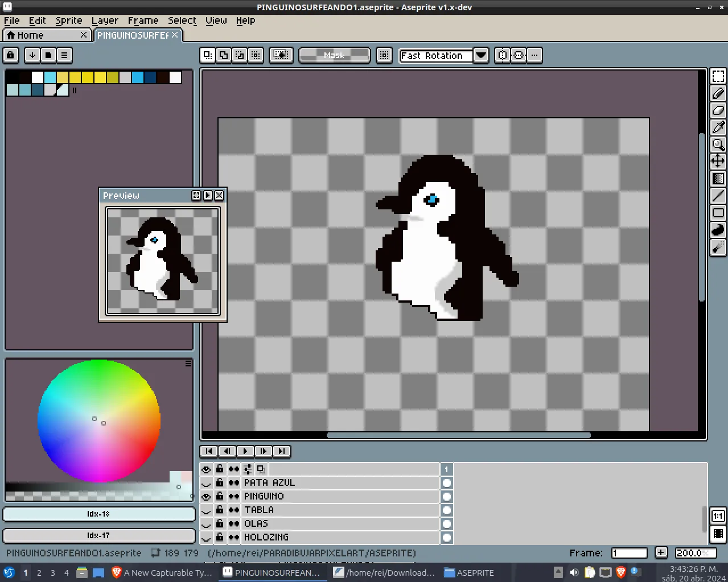
Task: Select the Paint Bucket tool
Action: (x=718, y=179)
